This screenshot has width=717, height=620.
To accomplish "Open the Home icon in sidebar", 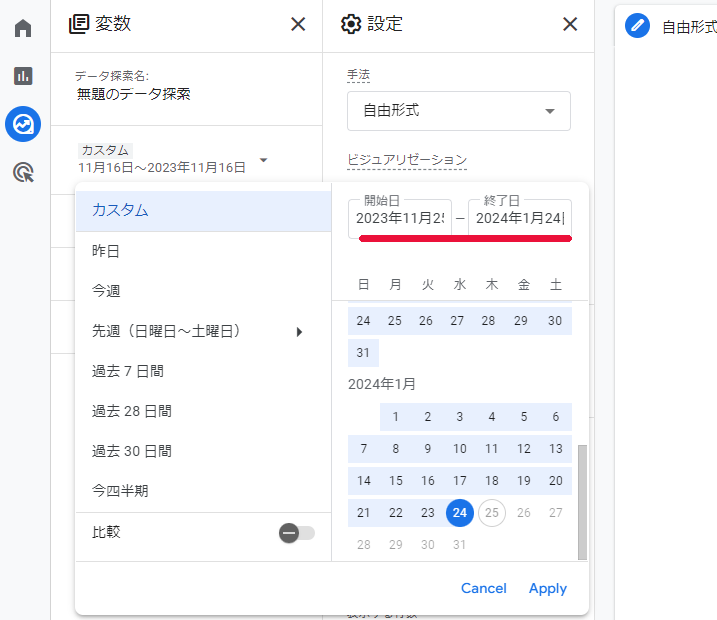I will coord(23,28).
